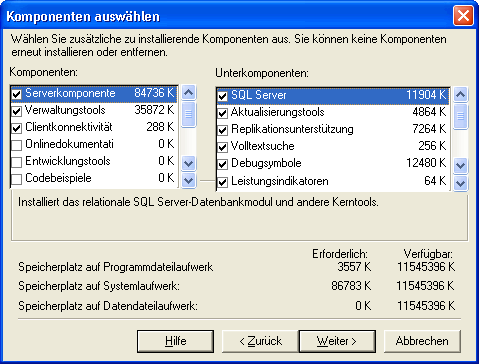Uncheck the Replikationsunterstützung checkbox
Viewport: 479px width, 364px height.
click(223, 130)
